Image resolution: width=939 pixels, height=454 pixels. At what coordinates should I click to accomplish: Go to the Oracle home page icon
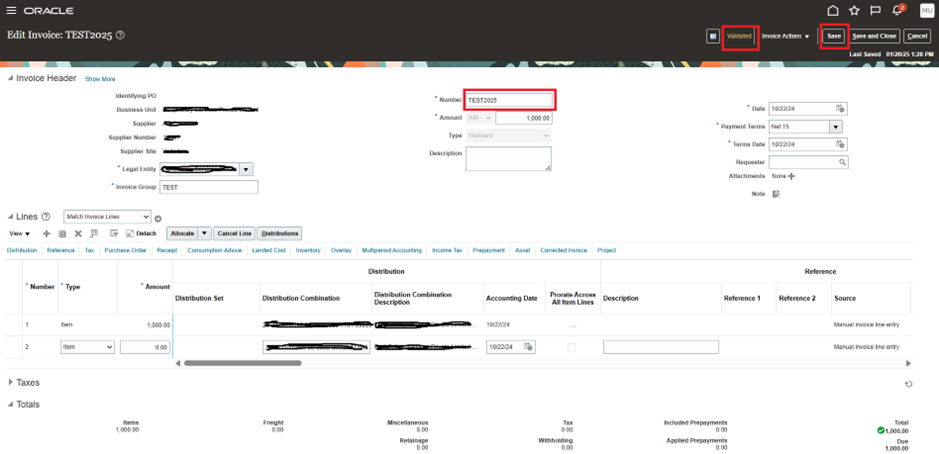pyautogui.click(x=832, y=10)
